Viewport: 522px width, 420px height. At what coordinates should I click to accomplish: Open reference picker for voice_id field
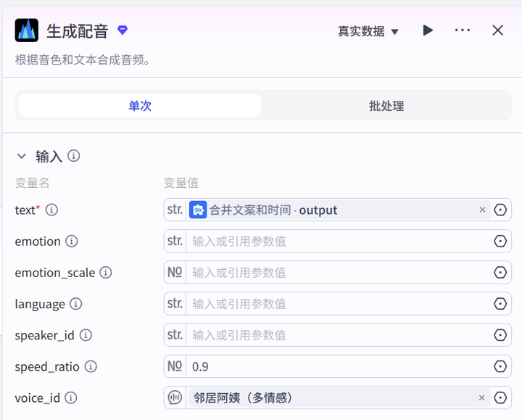[500, 398]
